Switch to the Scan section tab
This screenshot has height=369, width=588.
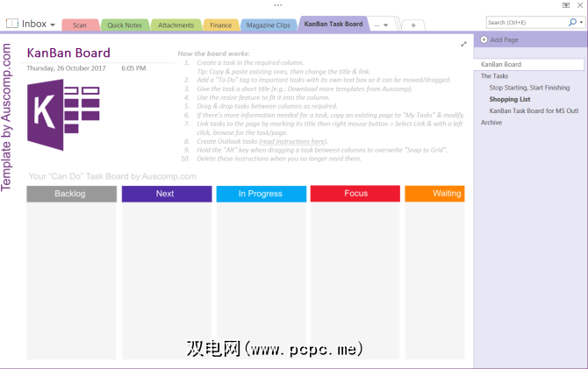80,25
